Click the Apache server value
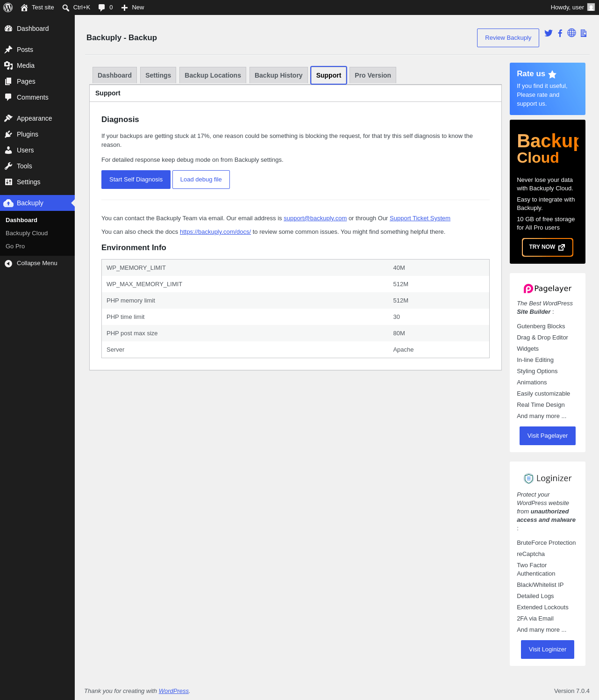The height and width of the screenshot is (700, 599). 403,350
